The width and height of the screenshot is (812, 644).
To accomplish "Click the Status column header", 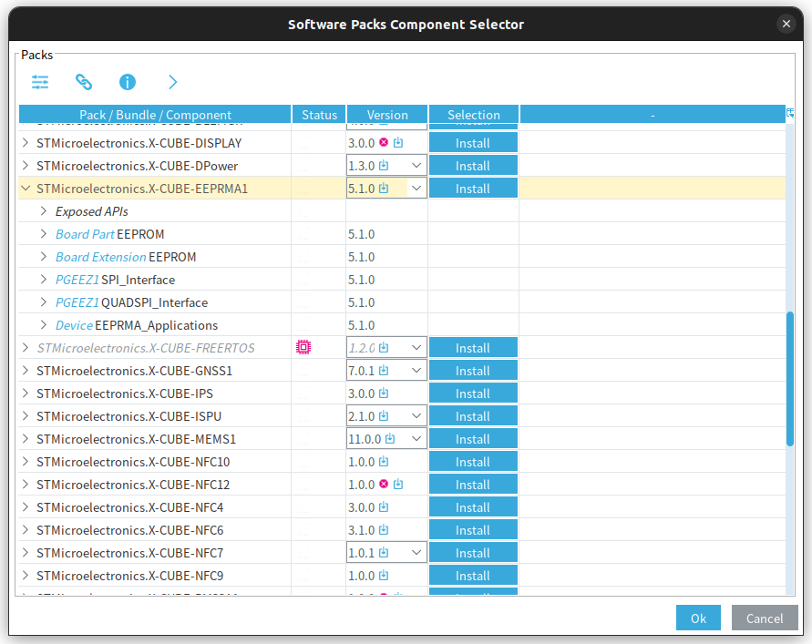I will pyautogui.click(x=319, y=115).
